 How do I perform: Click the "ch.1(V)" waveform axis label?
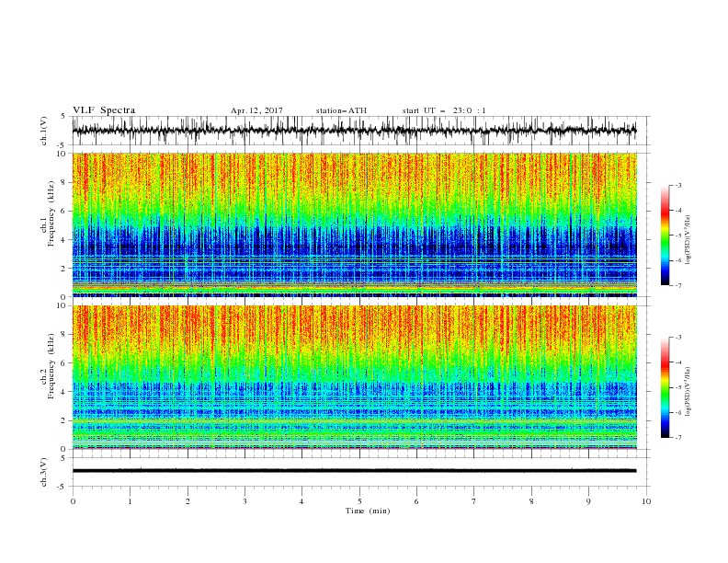(44, 131)
